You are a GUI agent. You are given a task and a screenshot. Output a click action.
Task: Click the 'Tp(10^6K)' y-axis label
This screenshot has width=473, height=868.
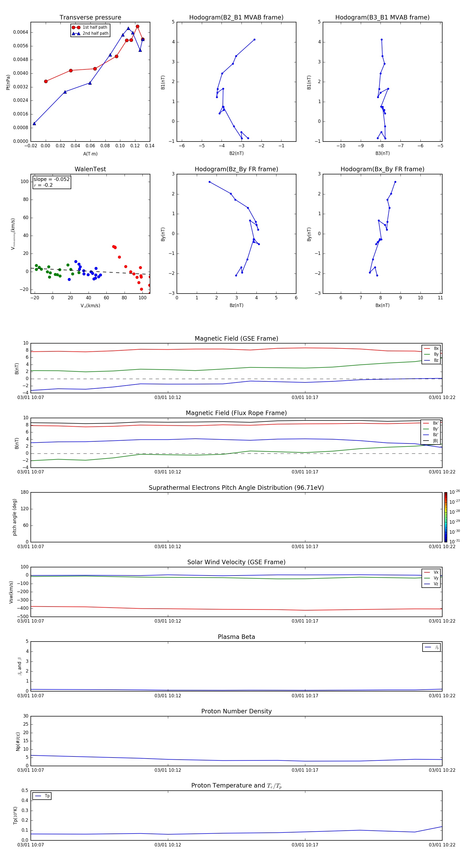click(15, 815)
